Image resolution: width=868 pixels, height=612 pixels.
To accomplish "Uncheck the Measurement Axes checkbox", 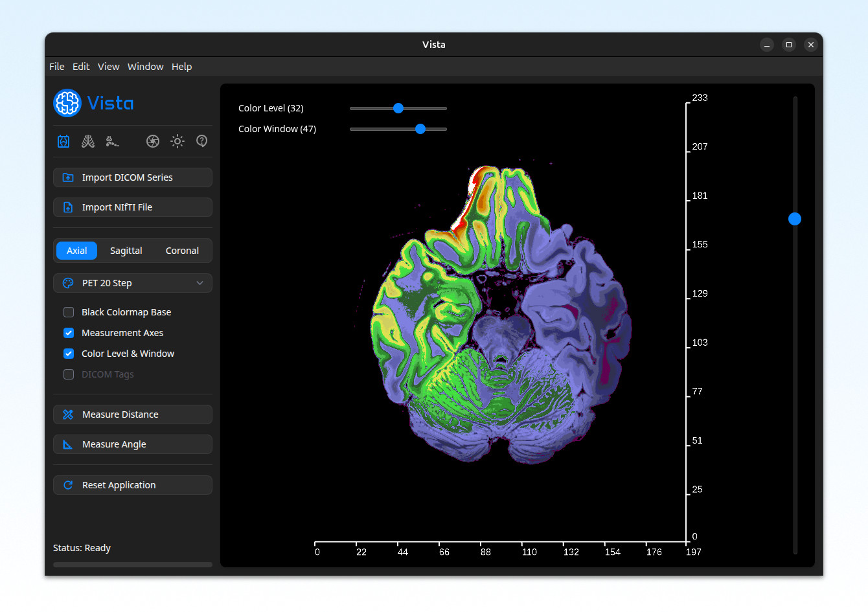I will coord(69,333).
